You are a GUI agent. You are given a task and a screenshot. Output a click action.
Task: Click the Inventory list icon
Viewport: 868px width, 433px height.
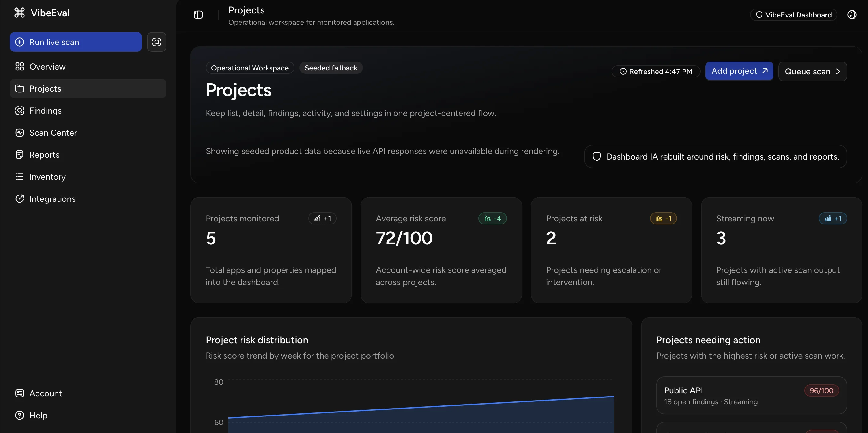(20, 177)
